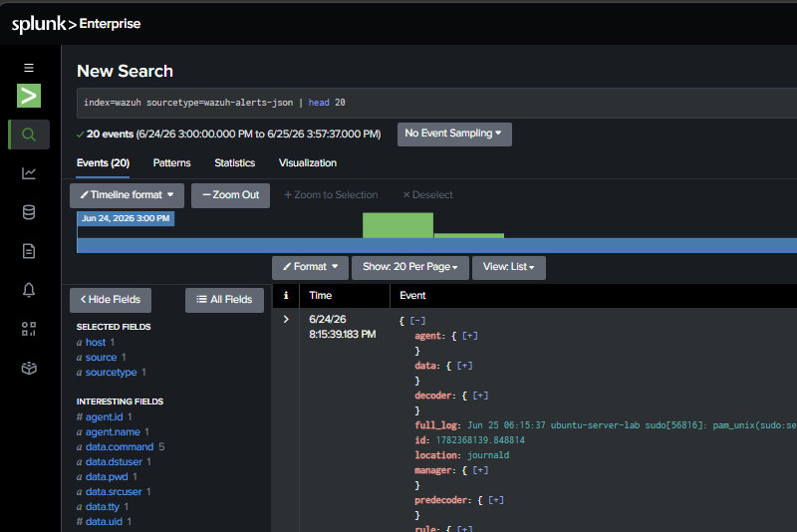The height and width of the screenshot is (532, 797).
Task: Open the View: List dropdown
Action: click(x=509, y=267)
